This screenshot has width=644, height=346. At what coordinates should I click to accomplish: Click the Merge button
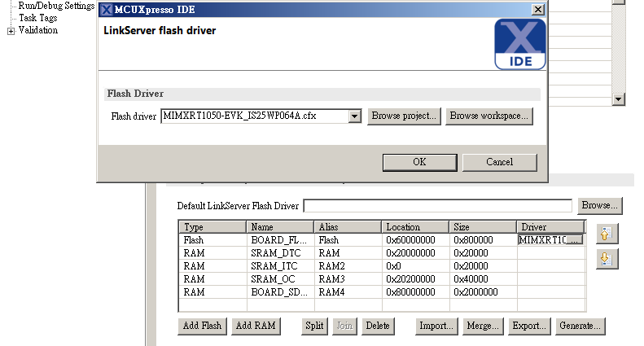(483, 326)
